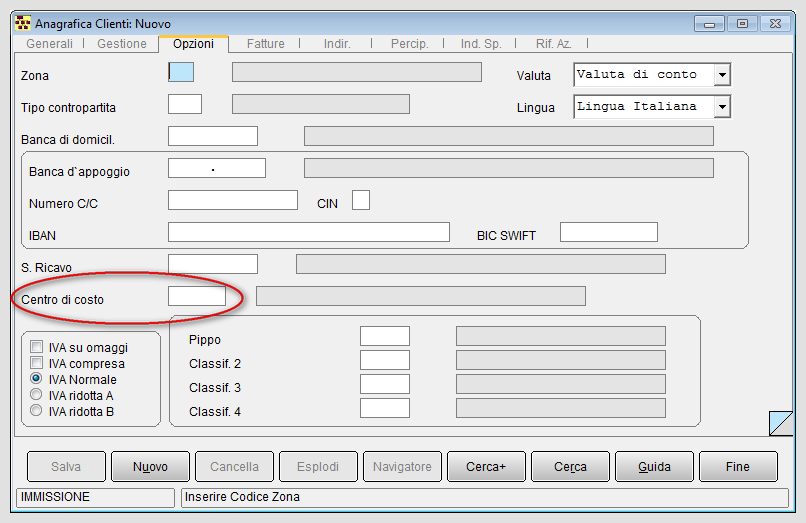Click the Nuovo button
806x523 pixels.
tap(150, 466)
